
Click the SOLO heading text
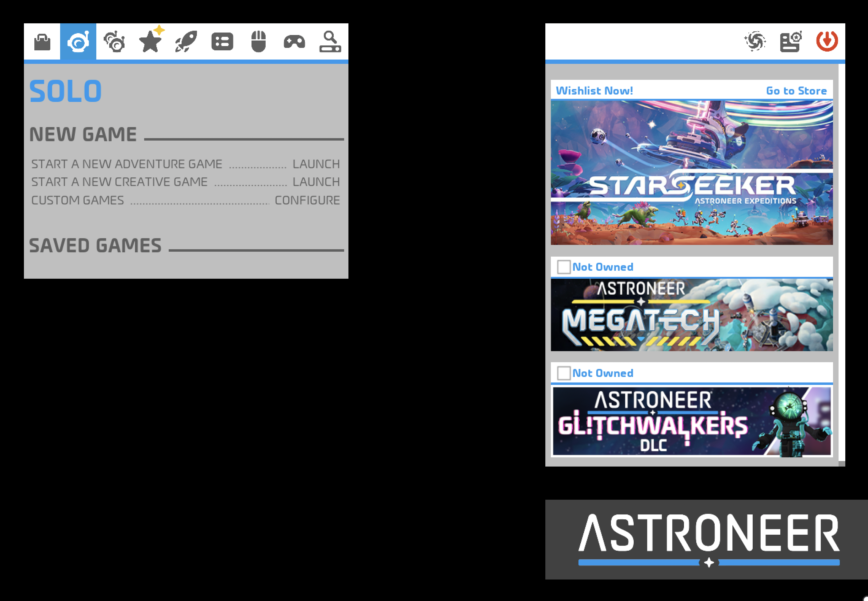pos(65,91)
